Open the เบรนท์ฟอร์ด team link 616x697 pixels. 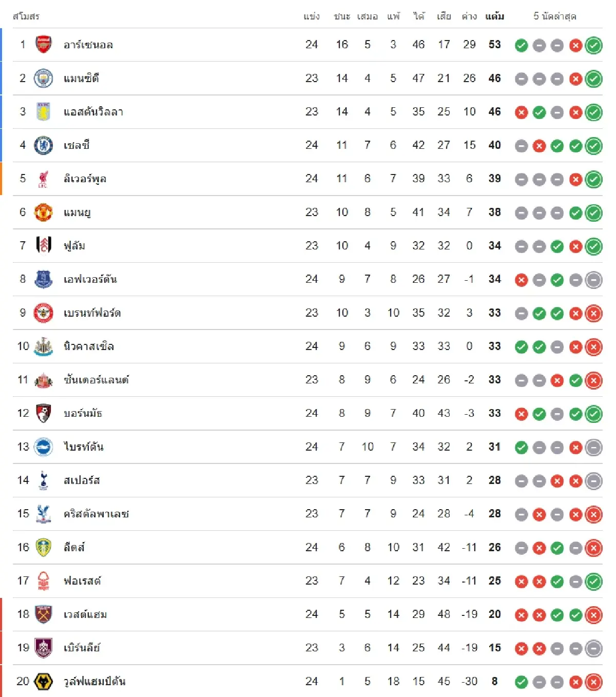tap(92, 313)
